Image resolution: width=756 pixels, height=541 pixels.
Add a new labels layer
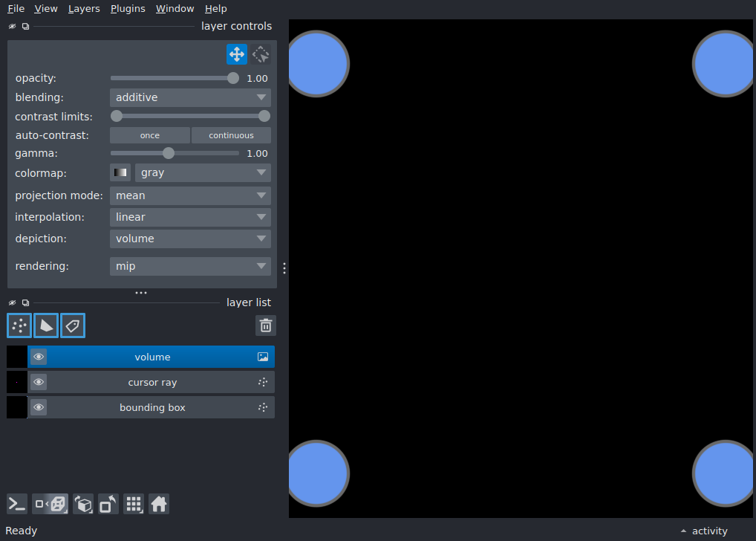tap(73, 325)
